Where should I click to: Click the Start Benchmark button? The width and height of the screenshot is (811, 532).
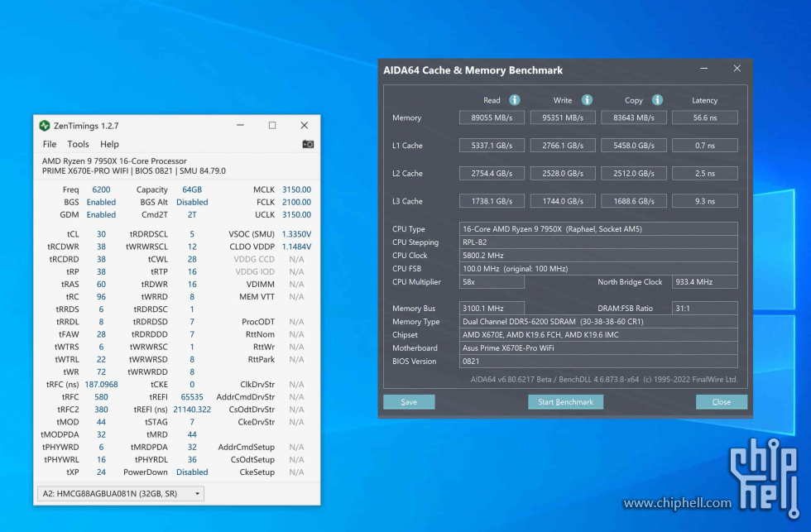[x=565, y=402]
